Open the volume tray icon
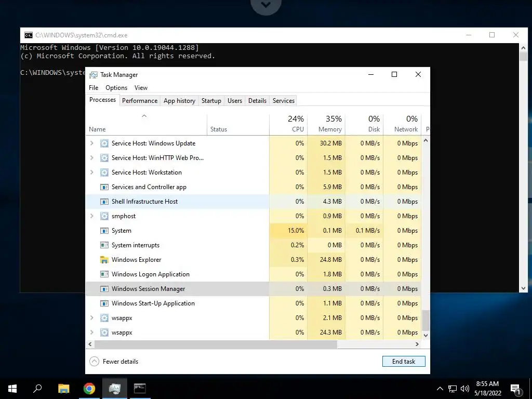 465,389
